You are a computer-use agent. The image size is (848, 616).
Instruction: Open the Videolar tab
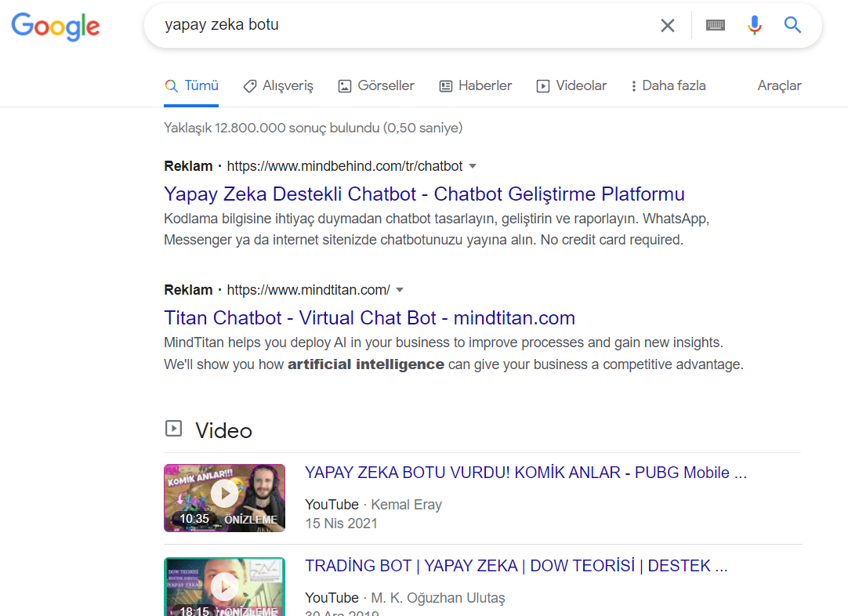(x=571, y=85)
